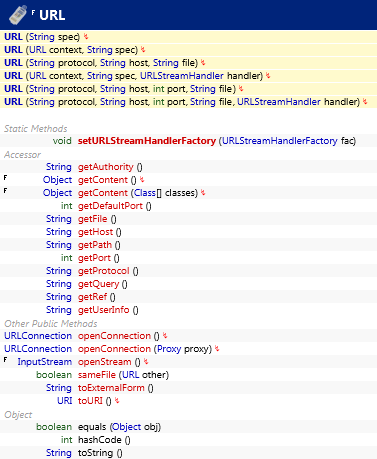This screenshot has width=377, height=459.
Task: Click exception icon on URL (context, spec, handler) constructor
Action: (268, 75)
